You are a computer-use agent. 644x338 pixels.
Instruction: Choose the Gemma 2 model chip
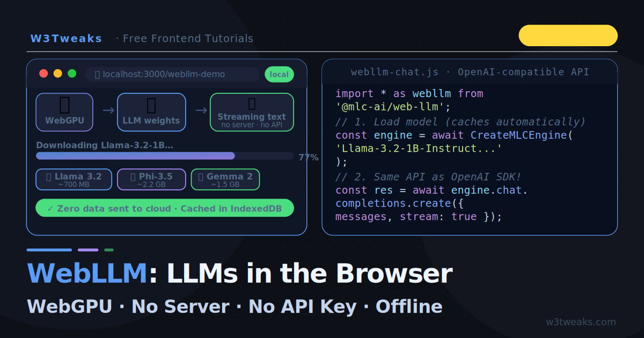[x=225, y=179]
